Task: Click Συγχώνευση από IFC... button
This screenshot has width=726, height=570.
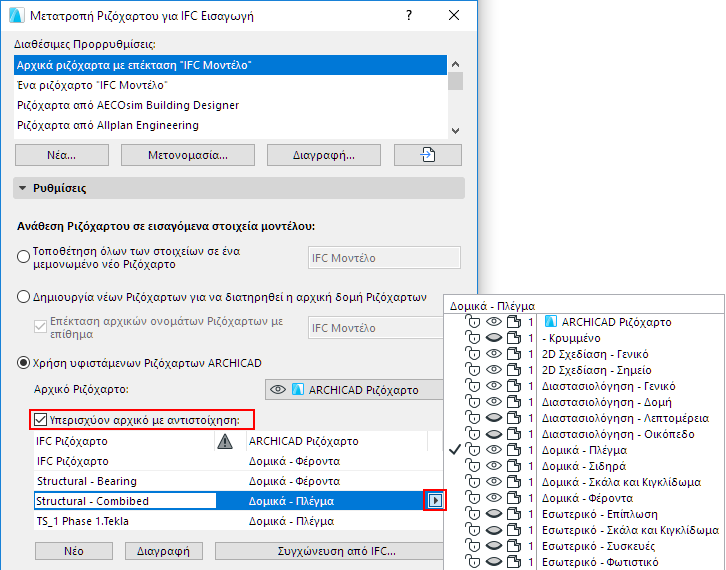Action: click(x=329, y=551)
